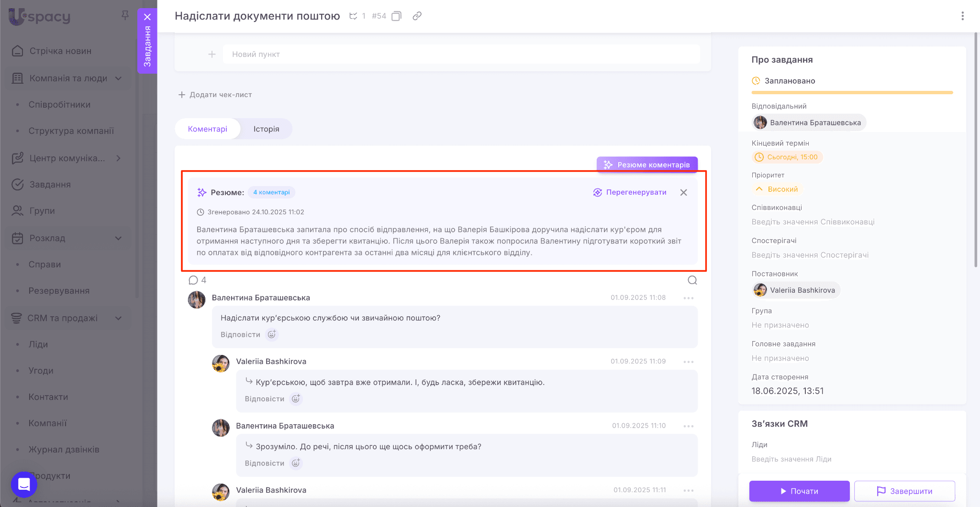Image resolution: width=980 pixels, height=507 pixels.
Task: Open options for the 11:09 comment
Action: [x=688, y=362]
